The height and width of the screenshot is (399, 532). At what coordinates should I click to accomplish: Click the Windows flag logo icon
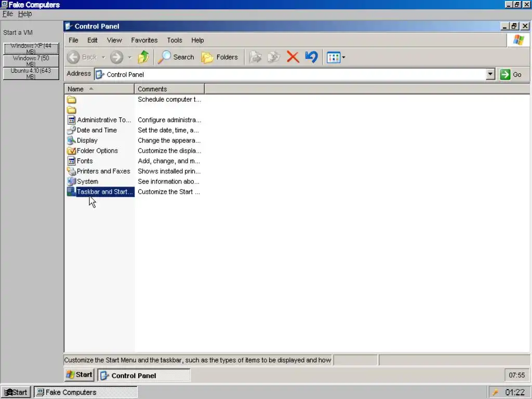tap(518, 40)
